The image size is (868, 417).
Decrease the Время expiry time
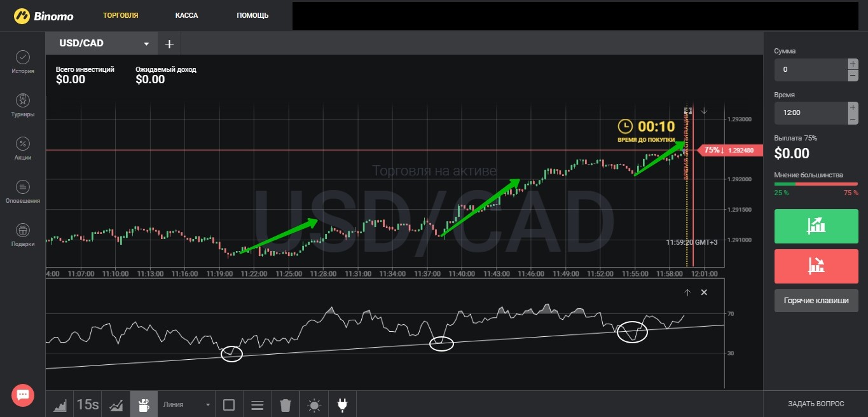pos(852,119)
